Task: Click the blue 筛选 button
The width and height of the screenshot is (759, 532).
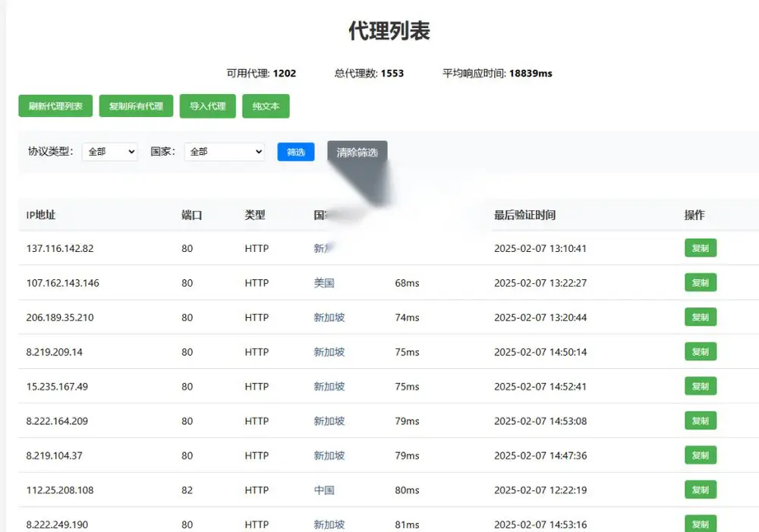Action: [x=296, y=152]
